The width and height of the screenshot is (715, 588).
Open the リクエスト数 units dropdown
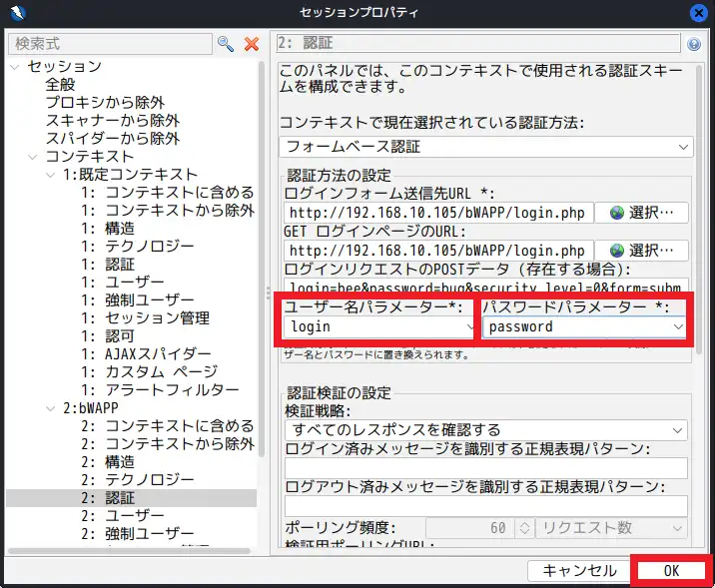coord(611,528)
